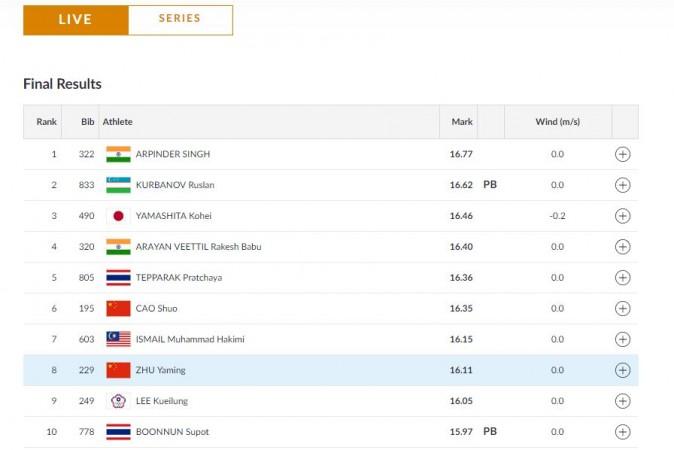Screen dimensions: 674x450
Task: Click China flag beside ZHU Yaming
Action: (x=118, y=370)
